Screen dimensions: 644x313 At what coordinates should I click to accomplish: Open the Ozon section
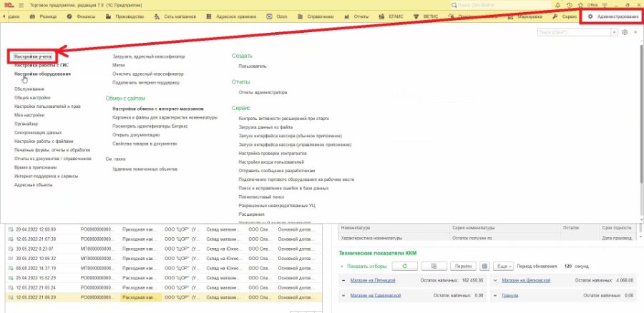[277, 17]
